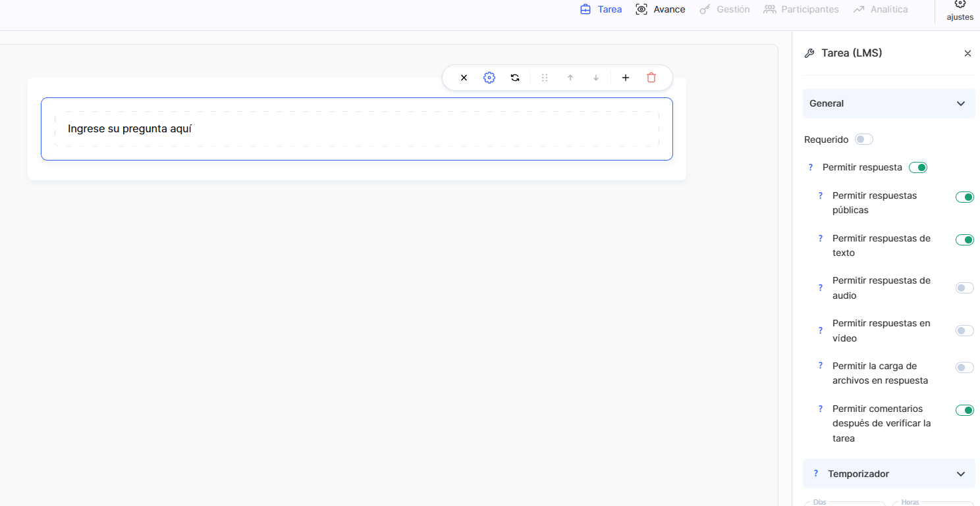Enable the Requerido toggle
Image resolution: width=980 pixels, height=506 pixels.
click(863, 139)
